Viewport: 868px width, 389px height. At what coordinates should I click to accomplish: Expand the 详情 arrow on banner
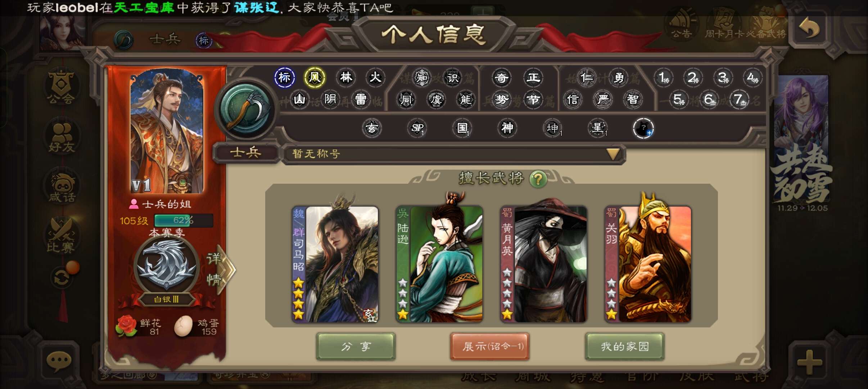point(220,269)
